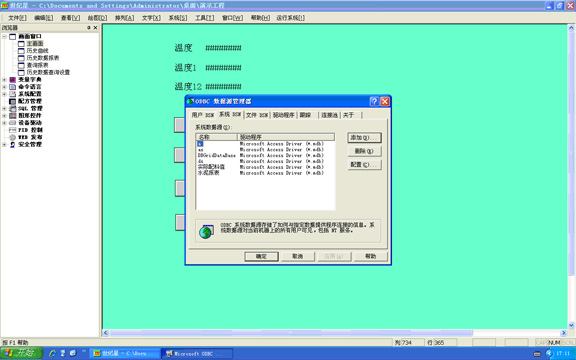Collapse the 画面窗口 tree node
Screen dimensions: 576x360
click(x=4, y=37)
